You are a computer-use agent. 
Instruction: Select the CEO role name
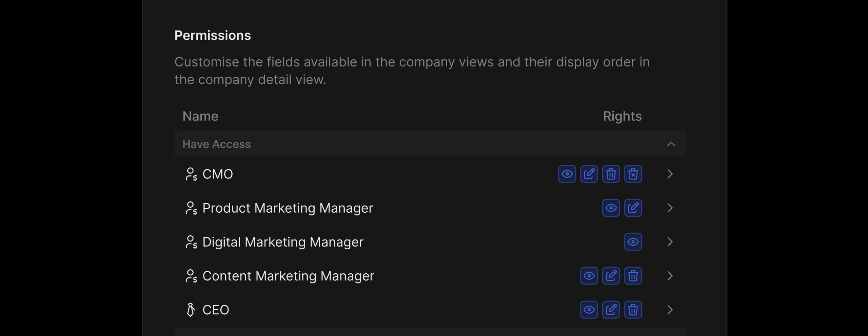pyautogui.click(x=216, y=310)
